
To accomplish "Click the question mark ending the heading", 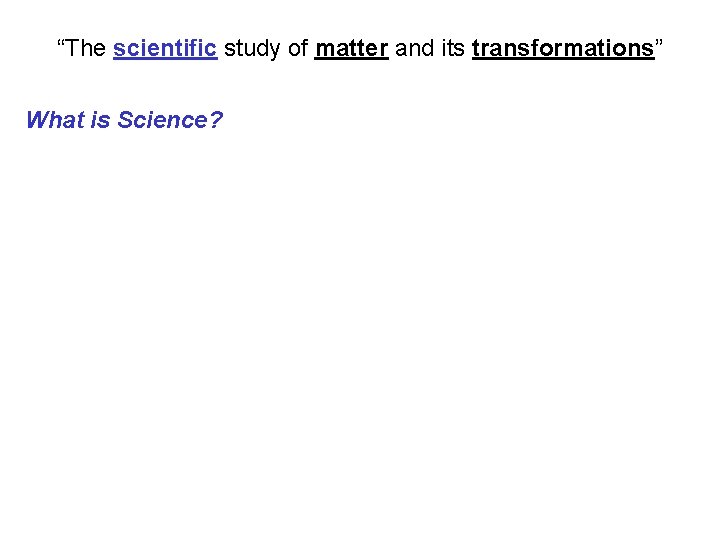I will tap(217, 121).
